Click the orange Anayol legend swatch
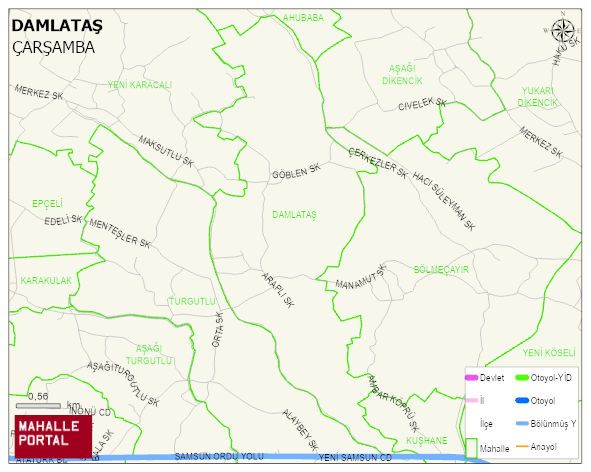This screenshot has width=591, height=472. click(522, 447)
